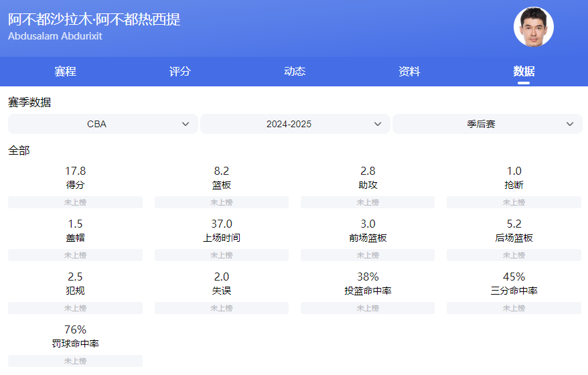Open the CBA league dropdown
Viewport: 588px width, 375px height.
point(102,124)
